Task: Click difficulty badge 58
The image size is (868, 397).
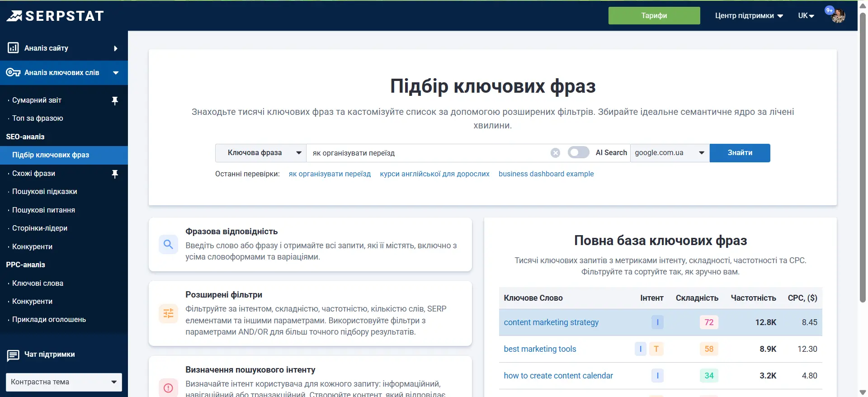Action: point(709,349)
